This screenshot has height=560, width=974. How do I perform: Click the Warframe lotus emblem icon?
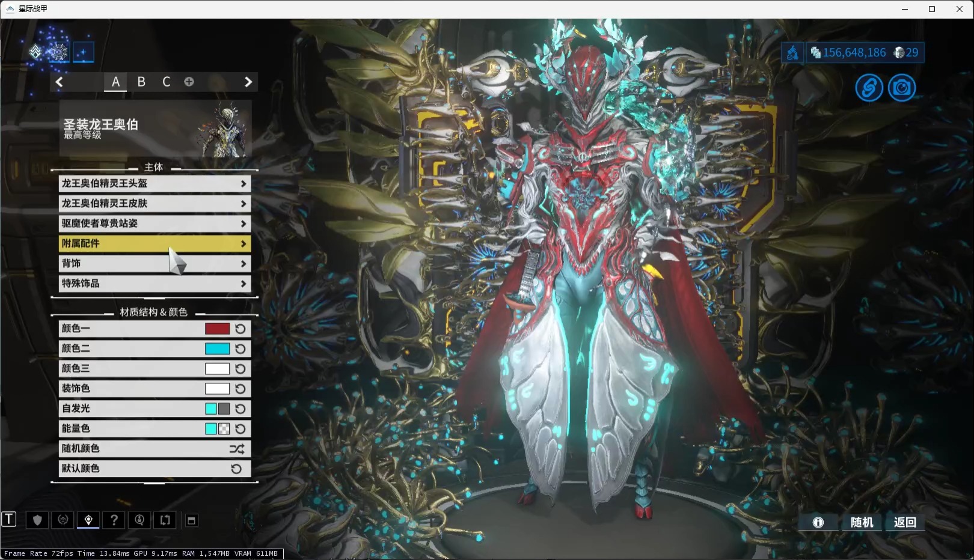[35, 52]
